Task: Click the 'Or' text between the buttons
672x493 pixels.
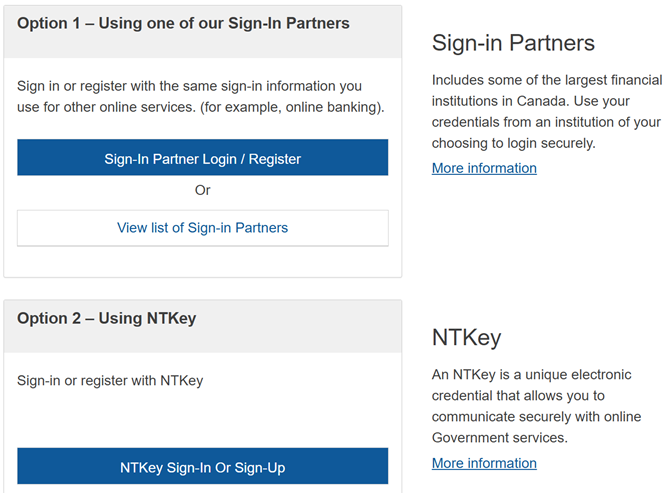Action: [202, 190]
